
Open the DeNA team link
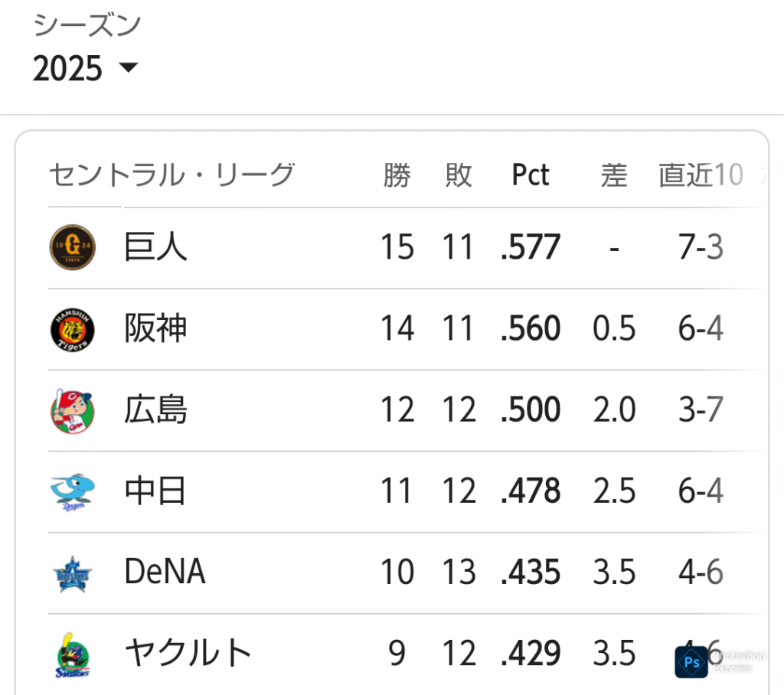pyautogui.click(x=165, y=572)
